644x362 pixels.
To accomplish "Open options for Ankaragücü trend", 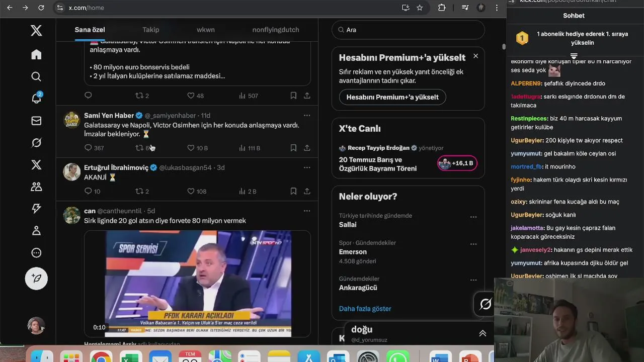I will click(x=473, y=280).
